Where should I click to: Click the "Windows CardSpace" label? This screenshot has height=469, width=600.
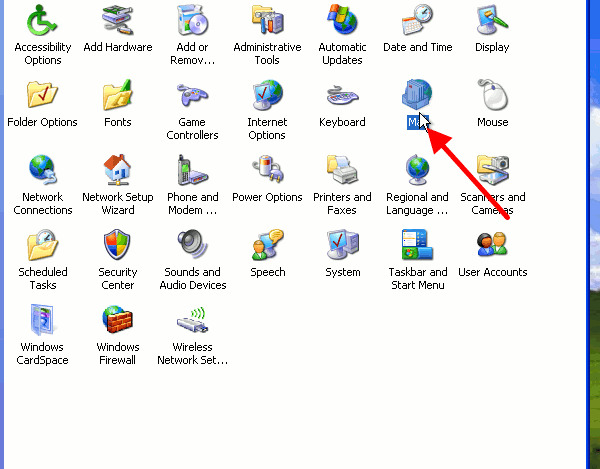pos(42,353)
